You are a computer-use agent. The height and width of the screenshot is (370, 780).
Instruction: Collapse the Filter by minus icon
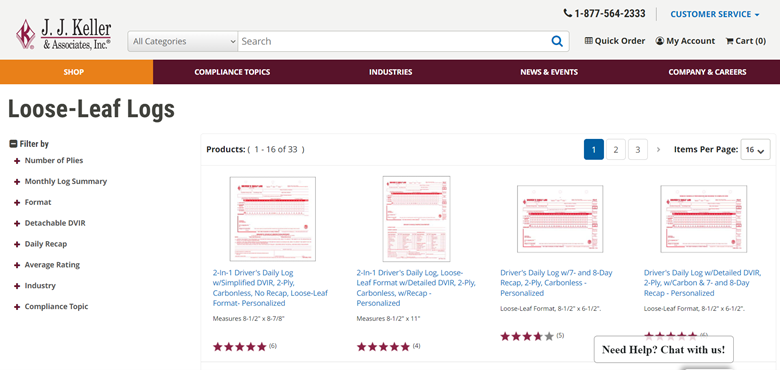[x=13, y=144]
